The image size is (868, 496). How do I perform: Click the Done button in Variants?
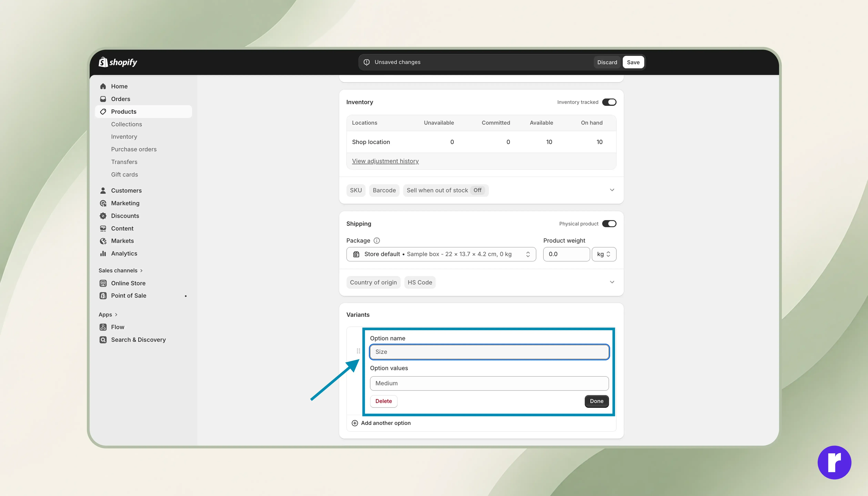(596, 401)
